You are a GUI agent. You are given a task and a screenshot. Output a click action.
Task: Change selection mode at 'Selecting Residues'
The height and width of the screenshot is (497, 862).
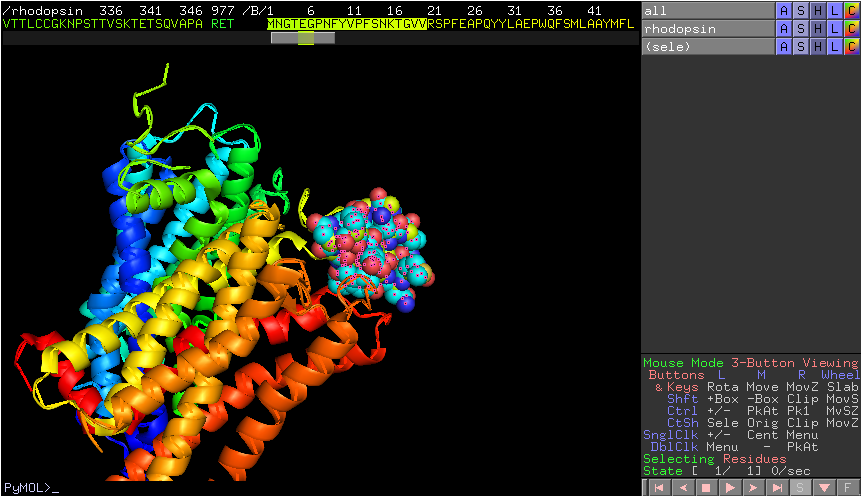[x=715, y=459]
